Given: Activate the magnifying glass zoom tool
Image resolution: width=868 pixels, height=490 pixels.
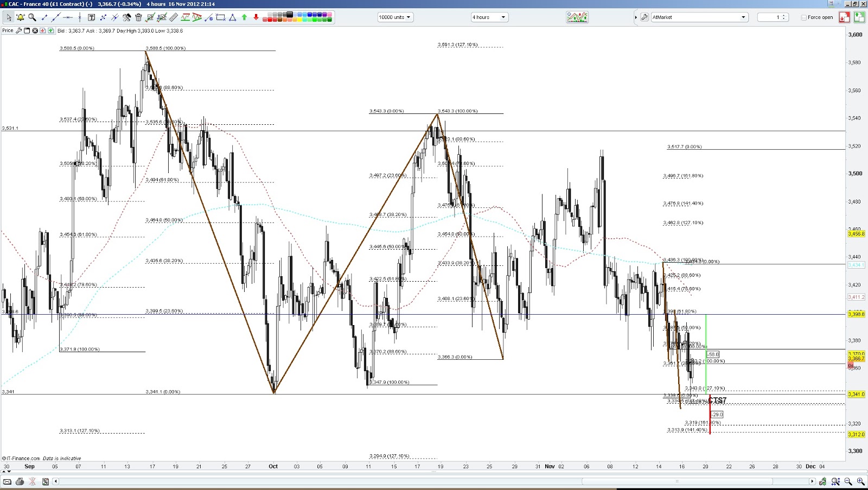Looking at the screenshot, I should click(32, 17).
